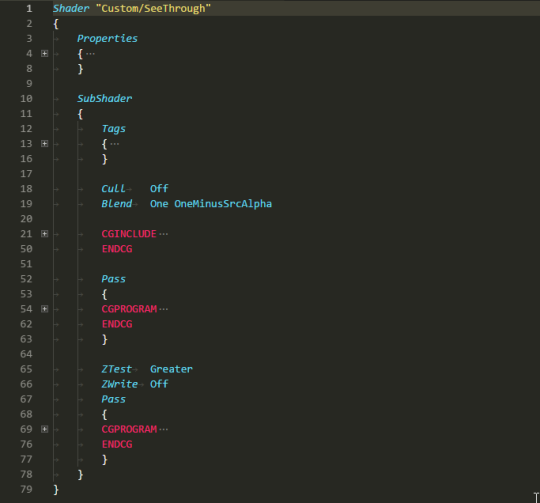
Task: Select the "Custom/SeeThrough" string
Action: click(x=153, y=8)
